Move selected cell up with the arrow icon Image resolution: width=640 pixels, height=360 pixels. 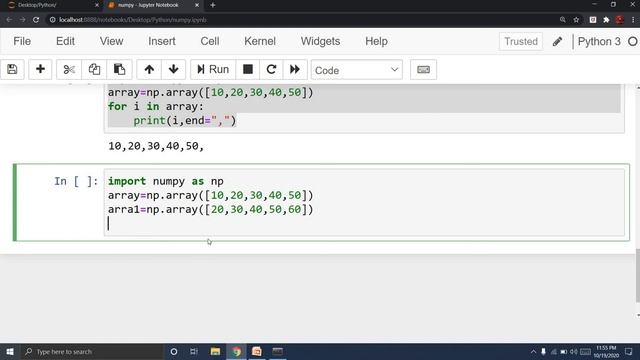pos(149,69)
